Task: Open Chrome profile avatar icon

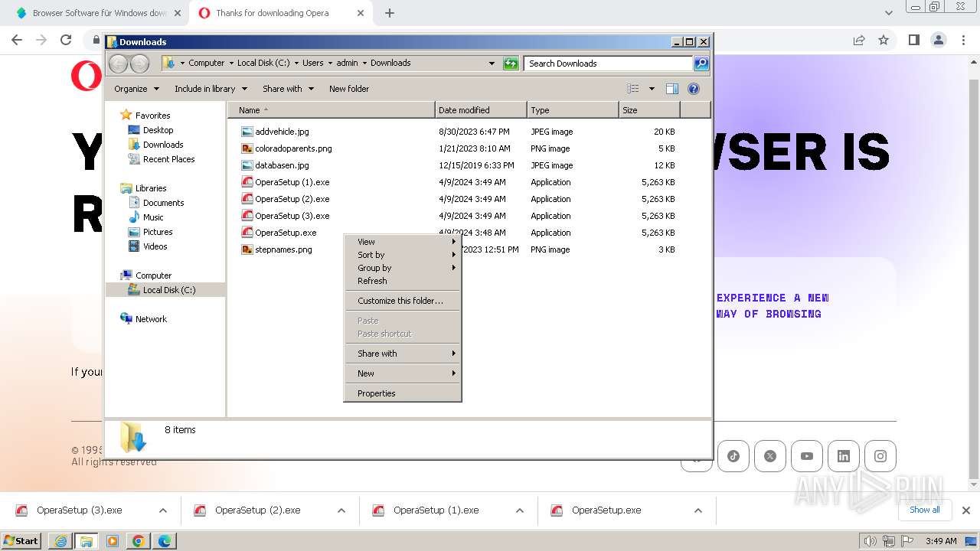Action: [938, 40]
